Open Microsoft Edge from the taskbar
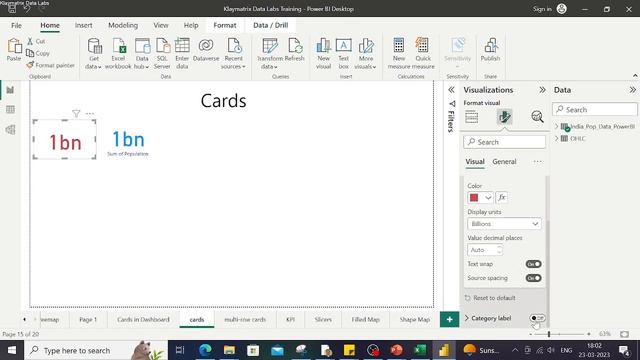Viewport: 640px width, 360px height. 205,350
